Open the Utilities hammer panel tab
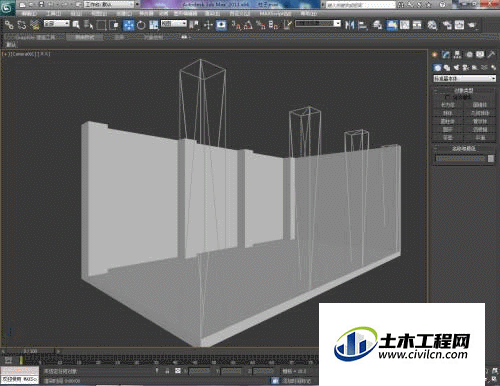500x386 pixels. coord(491,55)
